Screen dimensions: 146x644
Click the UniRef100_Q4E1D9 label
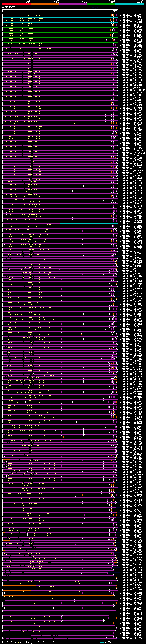point(131,236)
